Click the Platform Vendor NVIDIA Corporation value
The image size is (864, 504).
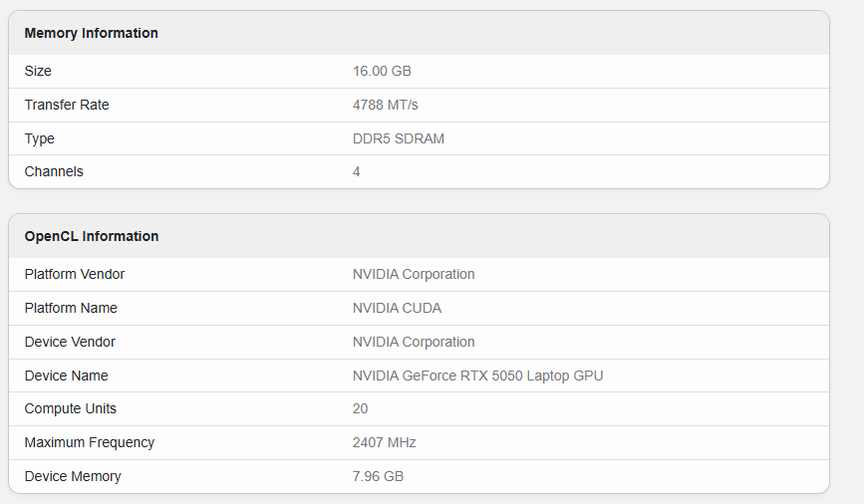tap(414, 274)
